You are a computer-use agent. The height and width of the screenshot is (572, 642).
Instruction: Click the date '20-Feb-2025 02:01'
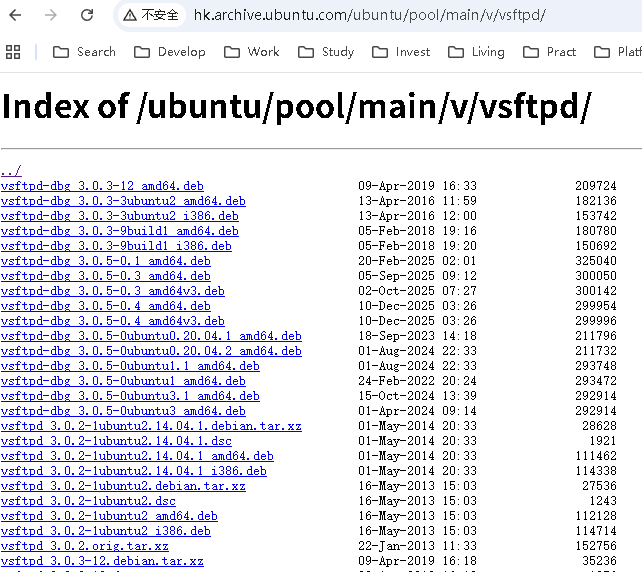418,261
